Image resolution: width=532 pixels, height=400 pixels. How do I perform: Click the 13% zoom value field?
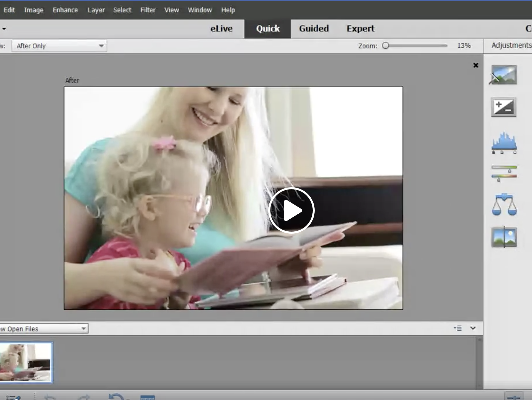(x=464, y=46)
